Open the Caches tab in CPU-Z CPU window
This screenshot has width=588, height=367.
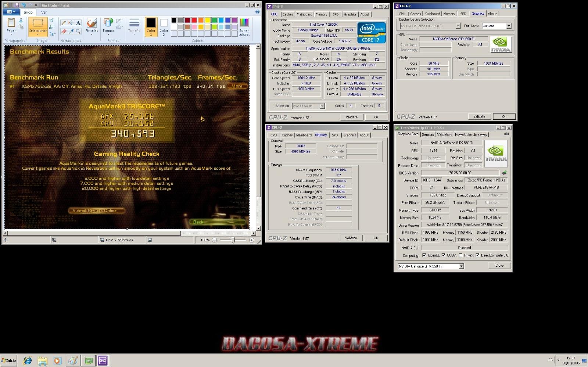[x=288, y=14]
